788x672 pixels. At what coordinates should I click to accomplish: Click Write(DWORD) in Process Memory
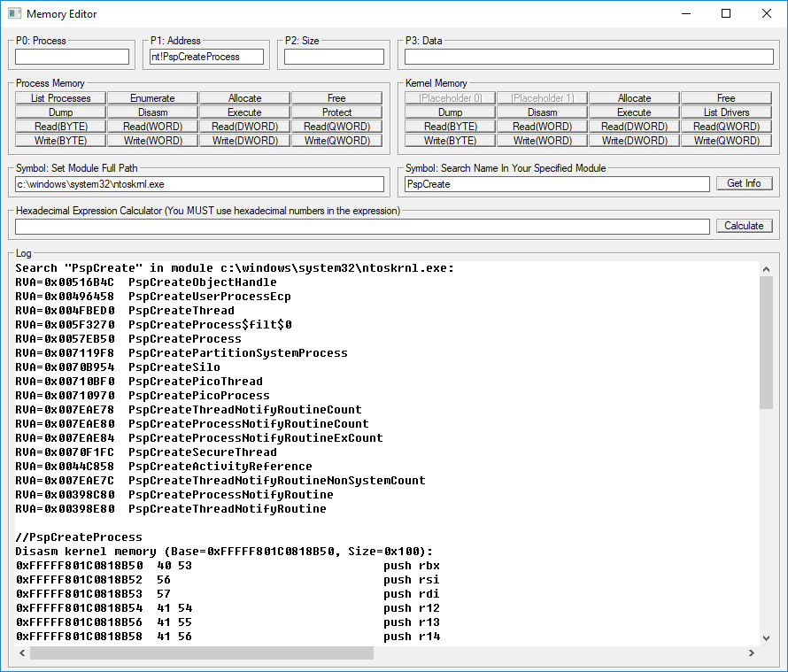244,140
